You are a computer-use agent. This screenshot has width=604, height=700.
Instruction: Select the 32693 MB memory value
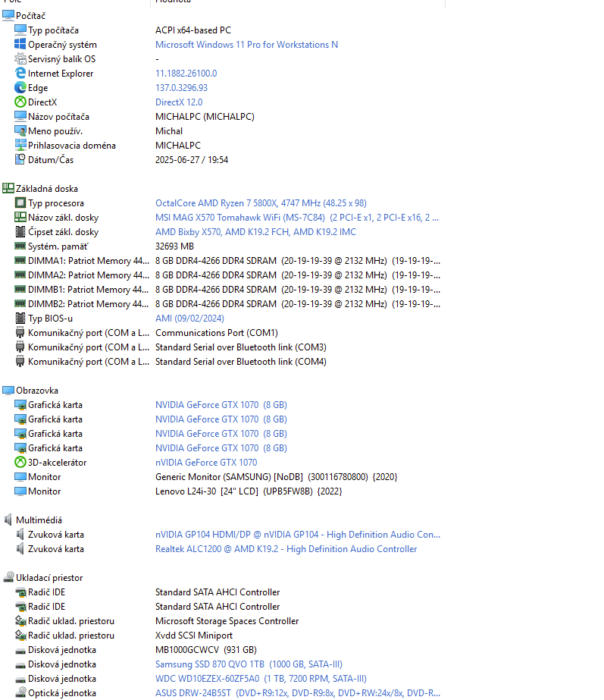point(174,246)
